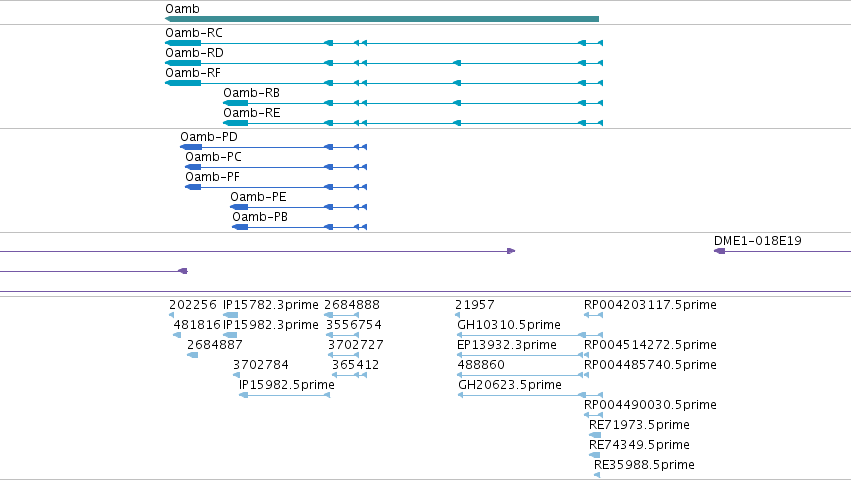Select the Oamb-RD transcript label
The width and height of the screenshot is (851, 480).
click(194, 53)
